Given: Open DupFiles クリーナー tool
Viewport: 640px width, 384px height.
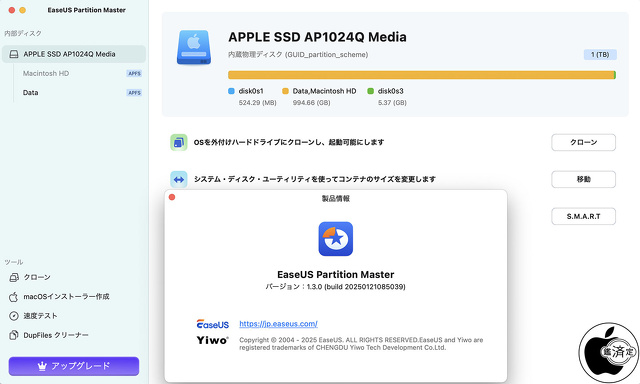Looking at the screenshot, I should pos(56,335).
